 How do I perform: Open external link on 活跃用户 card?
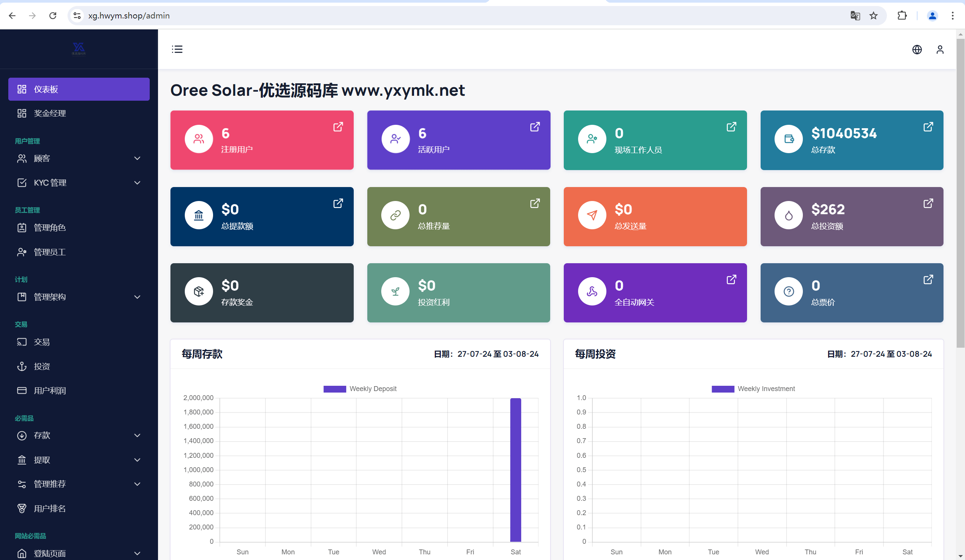pos(535,127)
